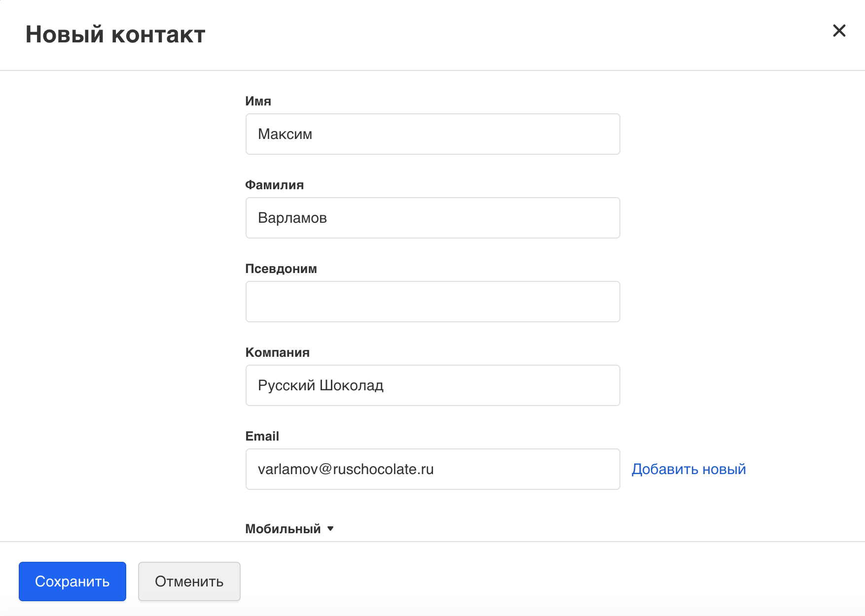
Task: Click the Имя field label
Action: 258,101
